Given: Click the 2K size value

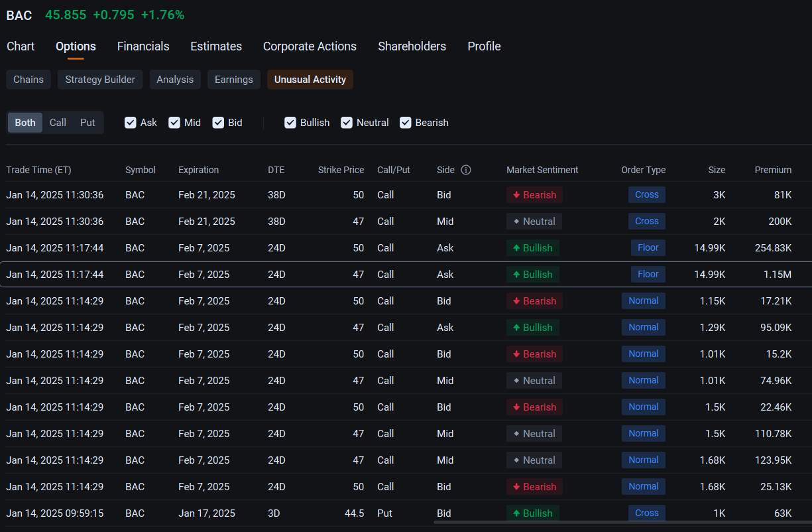Looking at the screenshot, I should pos(719,222).
